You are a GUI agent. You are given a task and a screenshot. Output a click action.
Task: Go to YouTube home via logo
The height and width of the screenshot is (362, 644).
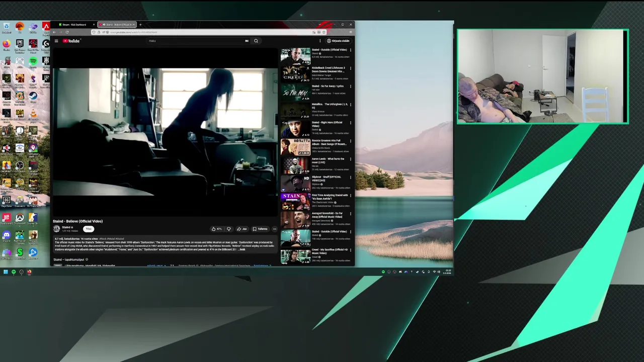71,41
